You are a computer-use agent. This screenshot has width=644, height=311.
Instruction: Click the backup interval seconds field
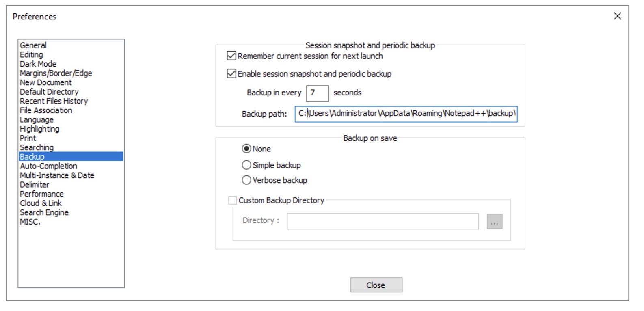317,93
